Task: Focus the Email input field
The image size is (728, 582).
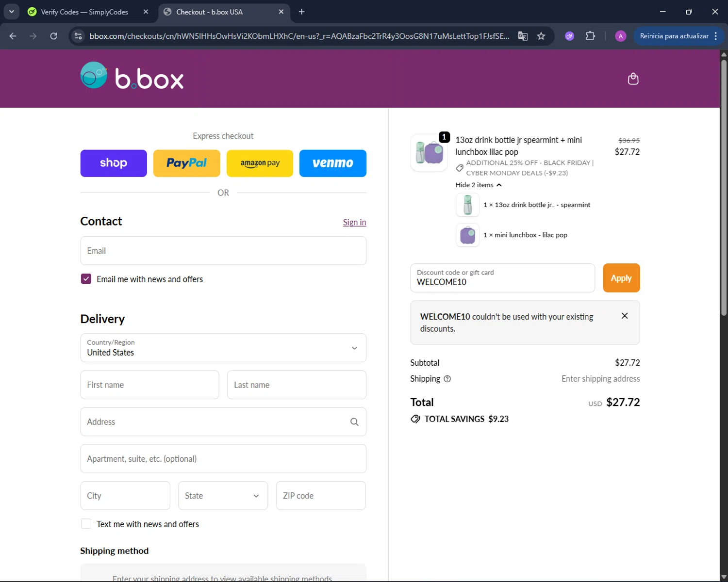Action: [x=223, y=251]
